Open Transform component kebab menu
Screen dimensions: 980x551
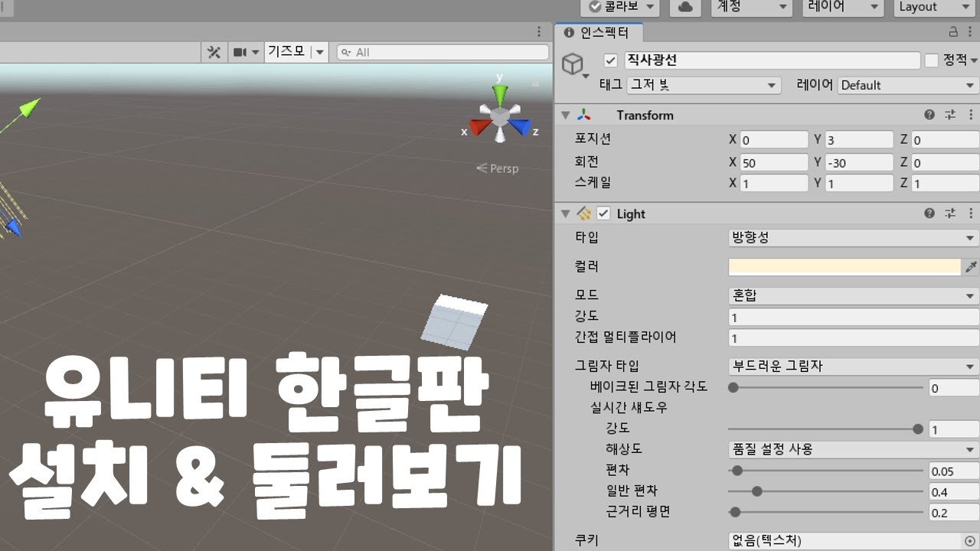(971, 115)
